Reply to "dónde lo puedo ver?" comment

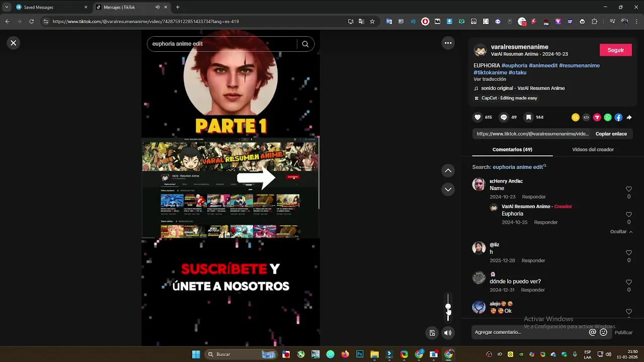coord(533,290)
